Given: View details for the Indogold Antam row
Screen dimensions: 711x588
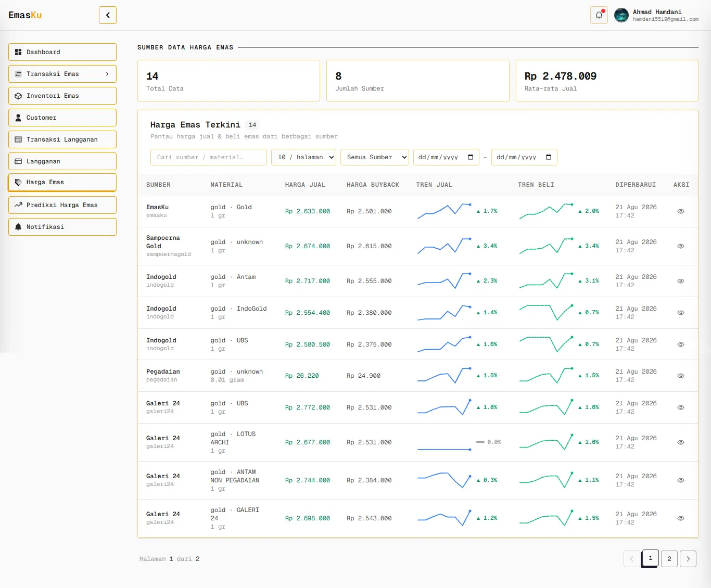Looking at the screenshot, I should [681, 281].
